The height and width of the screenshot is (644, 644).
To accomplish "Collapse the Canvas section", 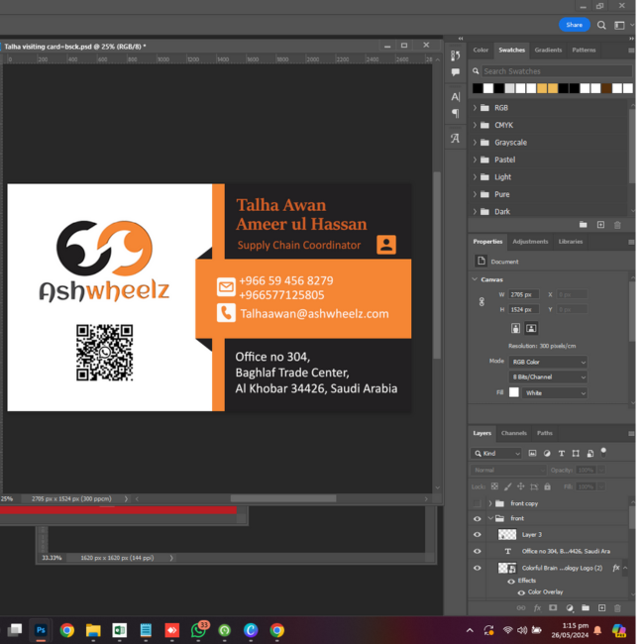I will tap(475, 279).
